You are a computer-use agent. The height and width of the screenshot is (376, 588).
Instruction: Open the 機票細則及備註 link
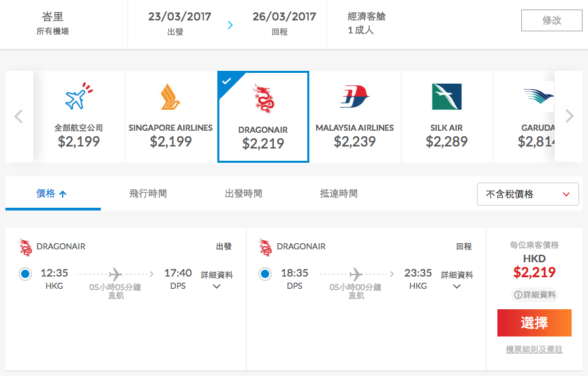(x=534, y=349)
